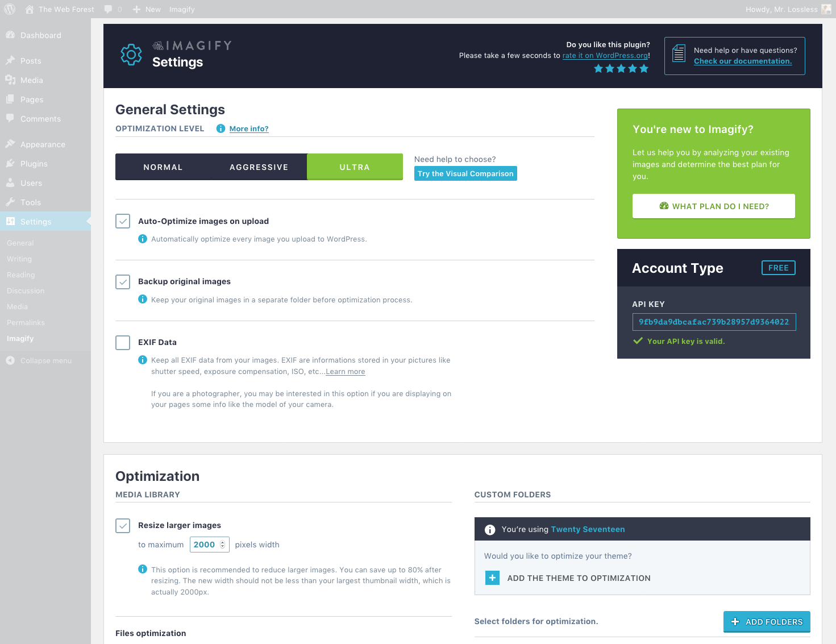Click the Appearance brush icon
Viewport: 836px width, 644px height.
[10, 144]
